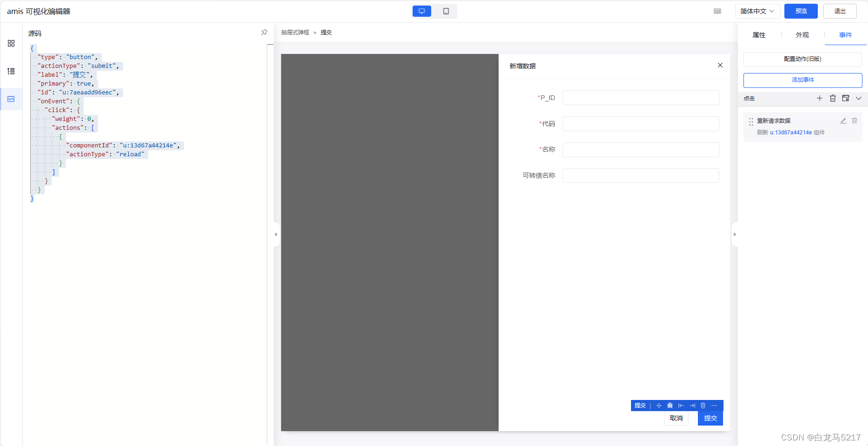Click the u:13d67a44214e component link
868x446 pixels.
point(791,133)
